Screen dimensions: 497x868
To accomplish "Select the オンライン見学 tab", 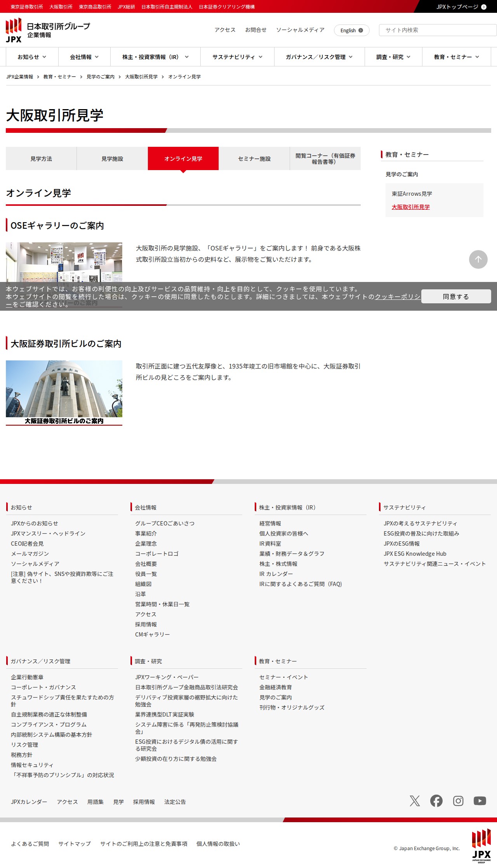I will pyautogui.click(x=183, y=158).
